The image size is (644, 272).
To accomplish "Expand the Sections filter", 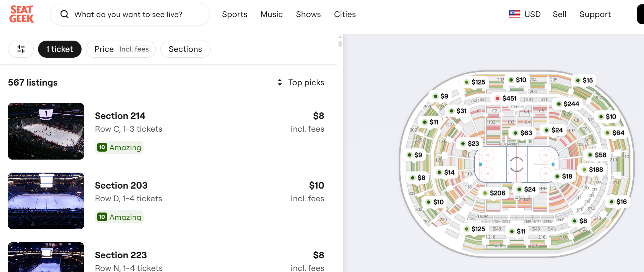I will tap(185, 49).
